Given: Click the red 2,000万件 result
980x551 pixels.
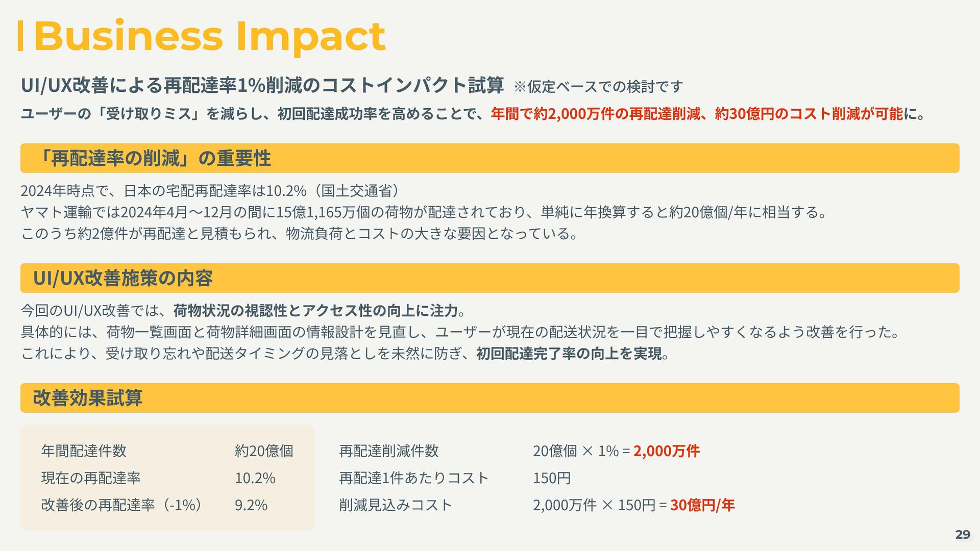Looking at the screenshot, I should tap(667, 451).
